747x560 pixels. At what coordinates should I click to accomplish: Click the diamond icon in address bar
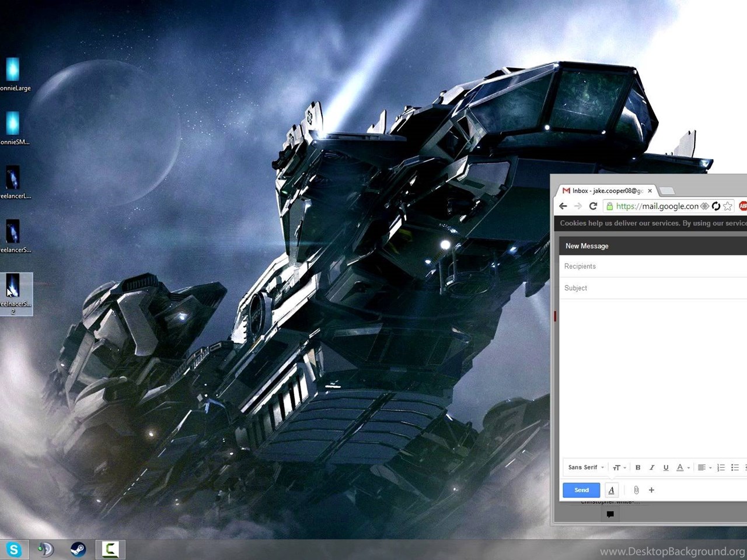click(705, 206)
